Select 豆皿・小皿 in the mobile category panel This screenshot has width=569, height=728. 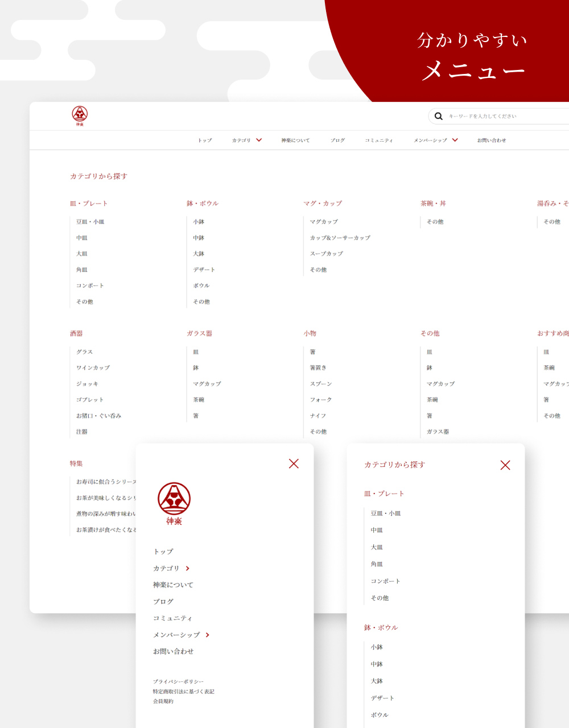386,514
